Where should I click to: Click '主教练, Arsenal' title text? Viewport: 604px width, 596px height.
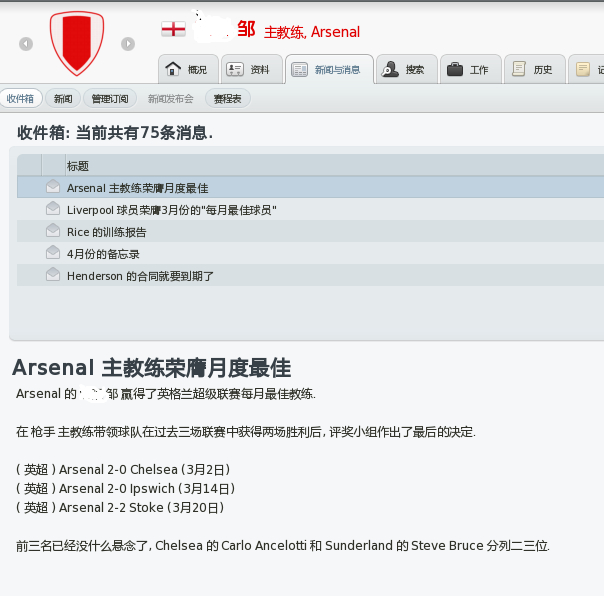(312, 32)
